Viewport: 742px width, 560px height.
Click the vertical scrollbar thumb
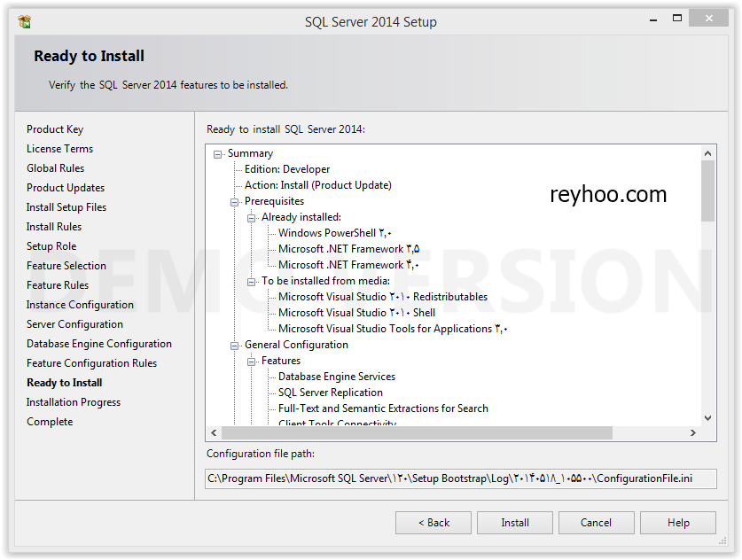pos(708,191)
